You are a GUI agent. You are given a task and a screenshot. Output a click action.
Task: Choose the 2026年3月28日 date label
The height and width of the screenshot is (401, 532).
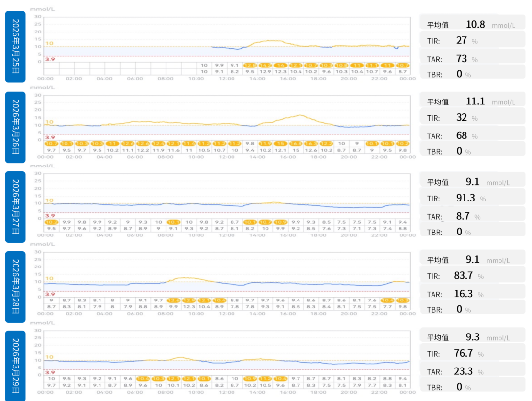tap(15, 287)
